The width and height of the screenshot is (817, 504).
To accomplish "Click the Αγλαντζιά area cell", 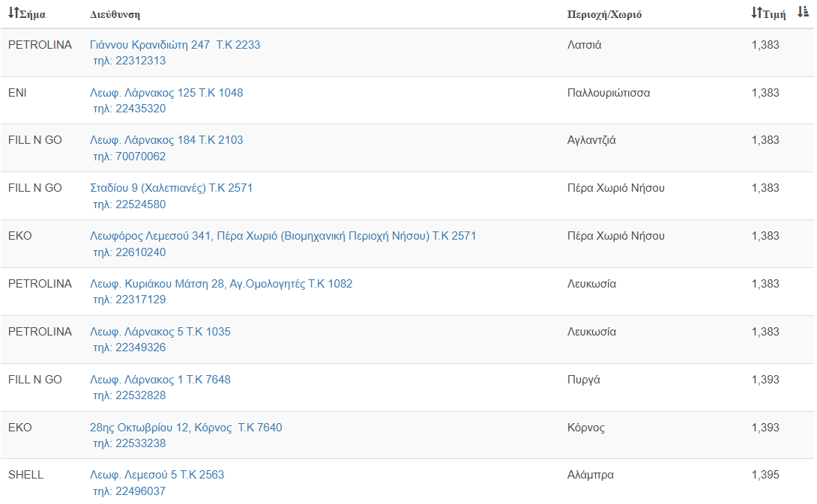I will pyautogui.click(x=591, y=140).
